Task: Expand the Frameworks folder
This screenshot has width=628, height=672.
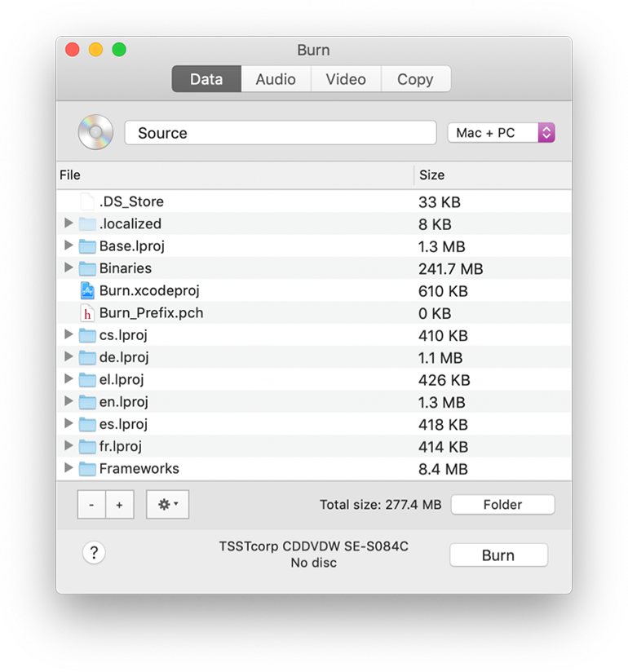Action: click(x=69, y=468)
